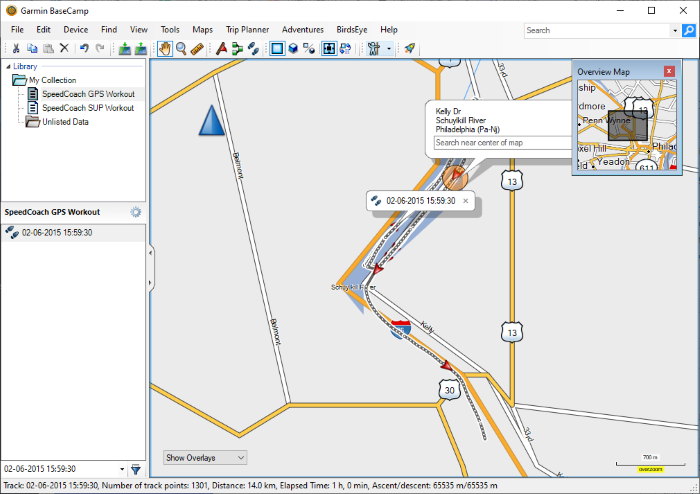
Task: Select SpeedCoach SUP Workout list
Action: point(87,107)
